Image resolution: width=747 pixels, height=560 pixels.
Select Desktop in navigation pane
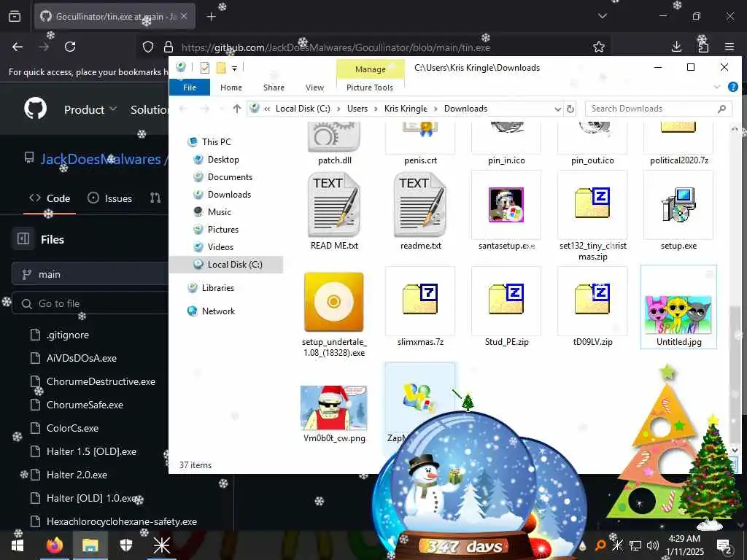tap(223, 160)
